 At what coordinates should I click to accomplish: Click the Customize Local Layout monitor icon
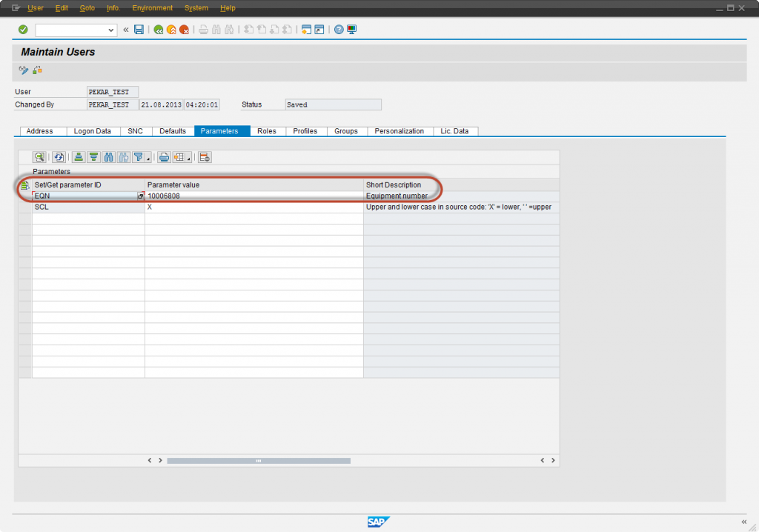pyautogui.click(x=352, y=30)
